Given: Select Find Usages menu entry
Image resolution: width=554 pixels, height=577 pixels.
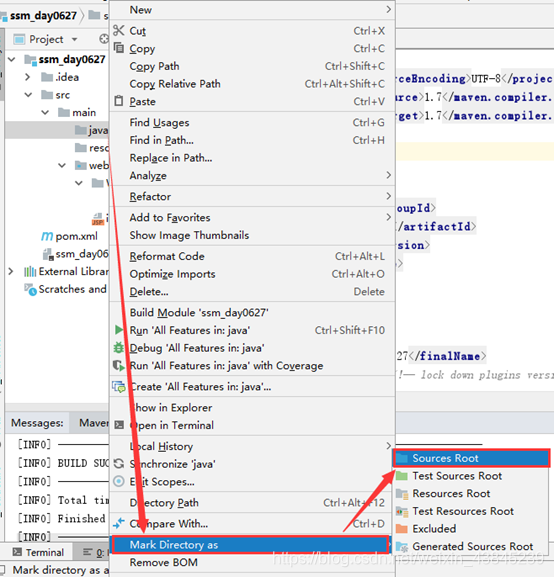Looking at the screenshot, I should 252,122.
